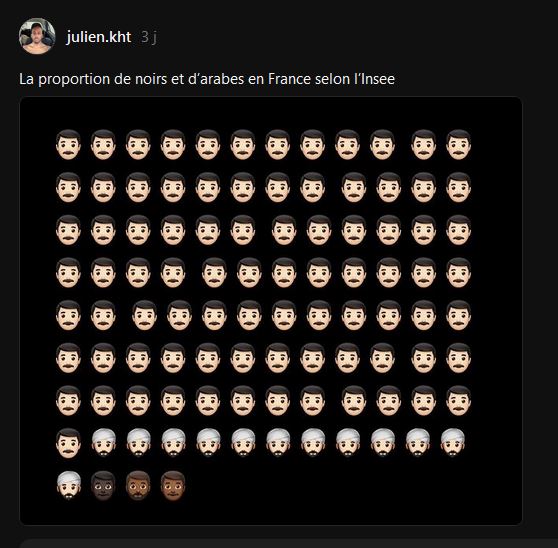The image size is (558, 548).
Task: Click the white-turban emoji in the bottom row
Action: point(68,485)
